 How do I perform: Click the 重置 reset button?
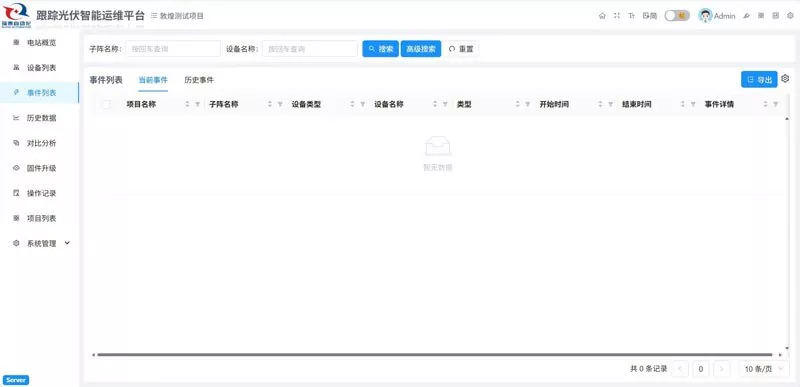[461, 49]
